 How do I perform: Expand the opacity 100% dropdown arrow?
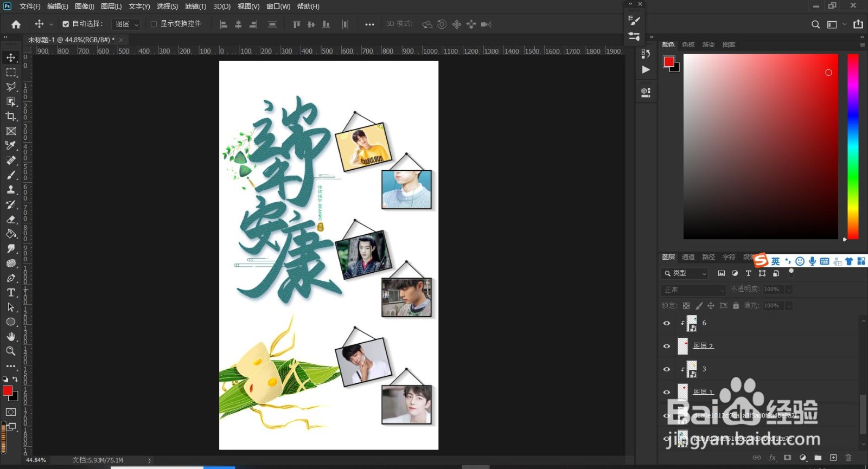click(789, 290)
